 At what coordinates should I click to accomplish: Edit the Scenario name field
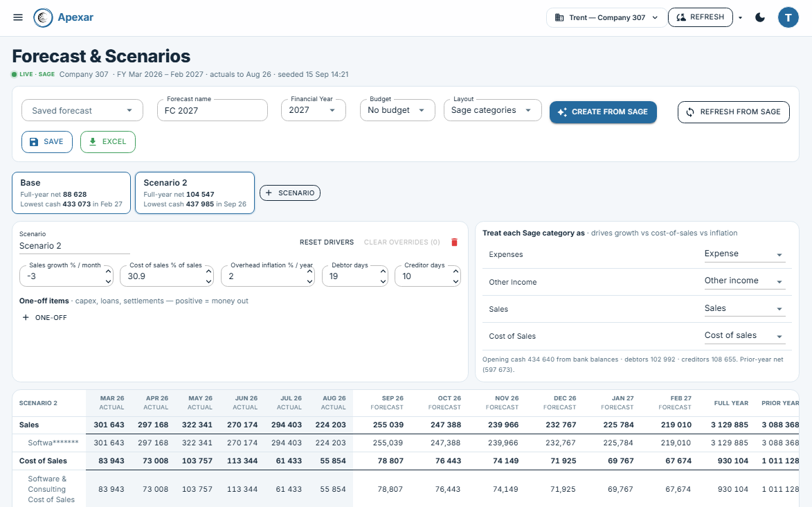tap(75, 246)
